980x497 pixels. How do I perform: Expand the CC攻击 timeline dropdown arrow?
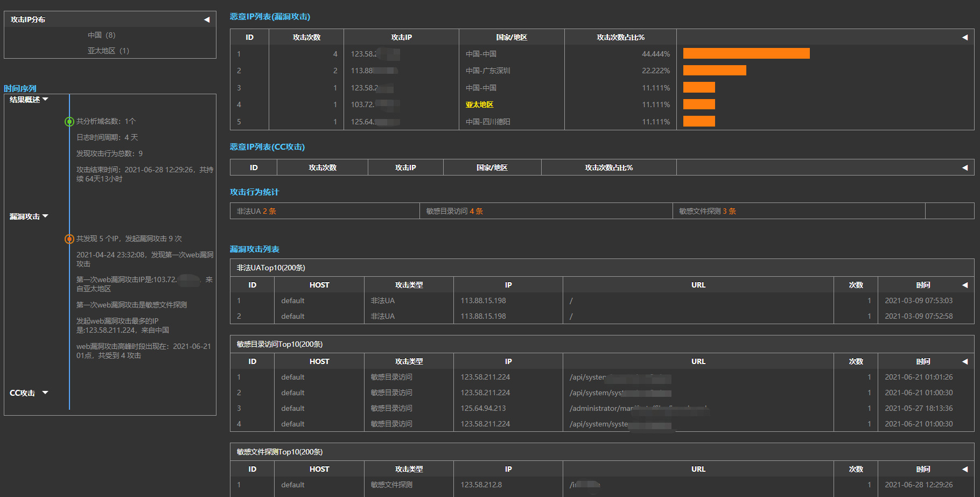coord(45,393)
